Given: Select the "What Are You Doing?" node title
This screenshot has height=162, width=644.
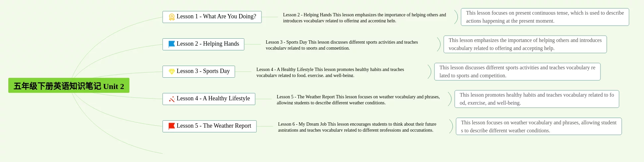Looking at the screenshot, I should click(216, 17).
